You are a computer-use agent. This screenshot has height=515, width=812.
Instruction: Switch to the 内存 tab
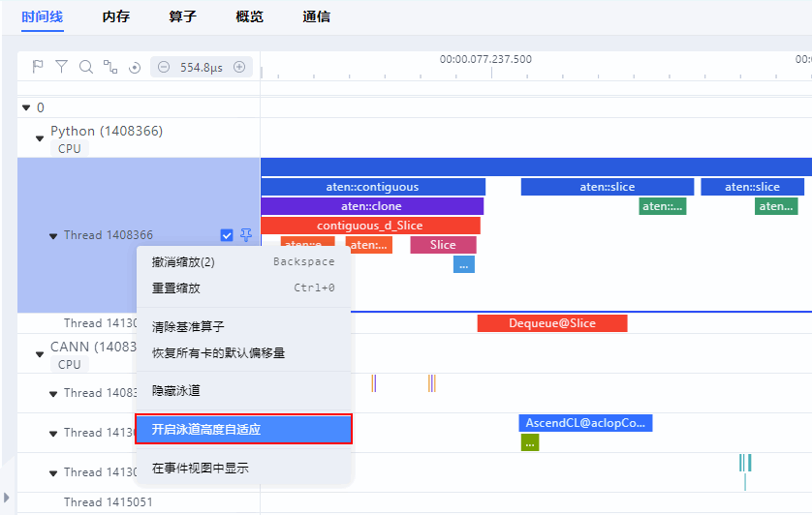(116, 16)
